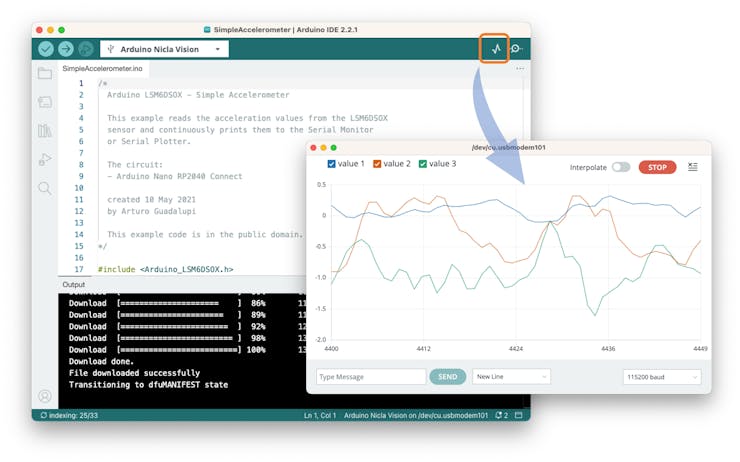Click the Verify checkmark button
Image resolution: width=740 pixels, height=462 pixels.
pyautogui.click(x=46, y=49)
